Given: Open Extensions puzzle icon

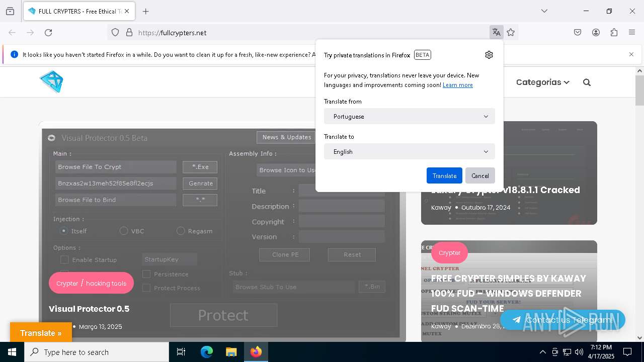Looking at the screenshot, I should pos(614,32).
